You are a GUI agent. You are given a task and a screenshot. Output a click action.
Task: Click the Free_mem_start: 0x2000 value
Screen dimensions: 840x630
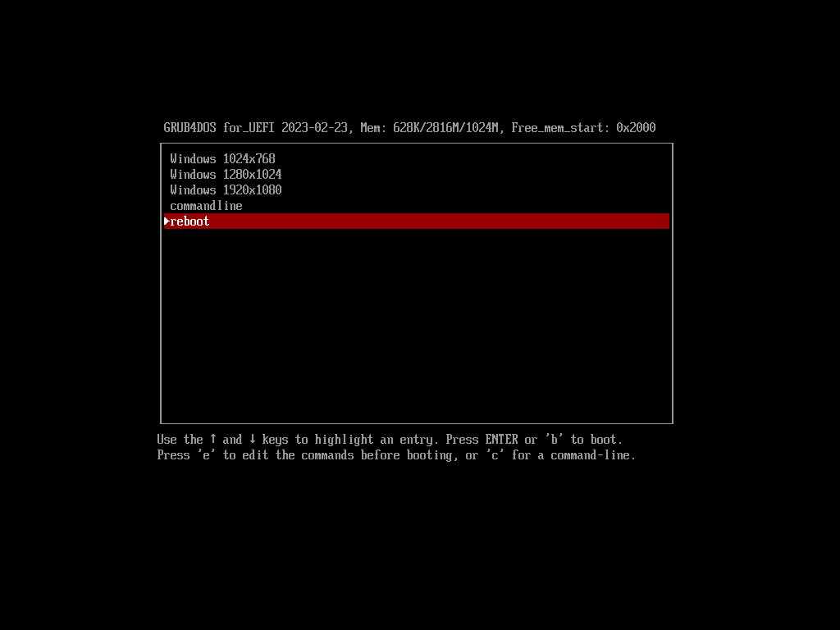pyautogui.click(x=583, y=128)
